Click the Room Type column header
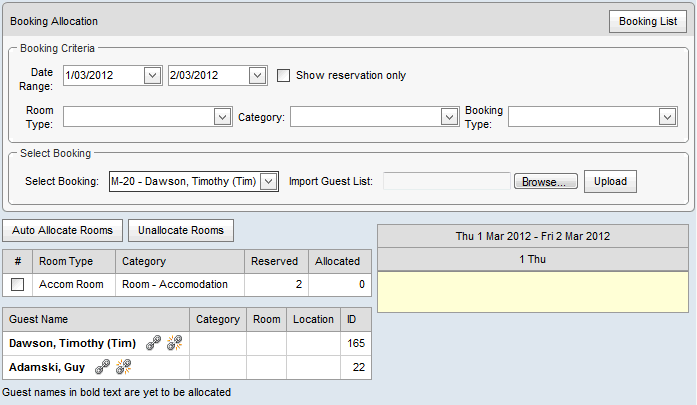 [74, 261]
